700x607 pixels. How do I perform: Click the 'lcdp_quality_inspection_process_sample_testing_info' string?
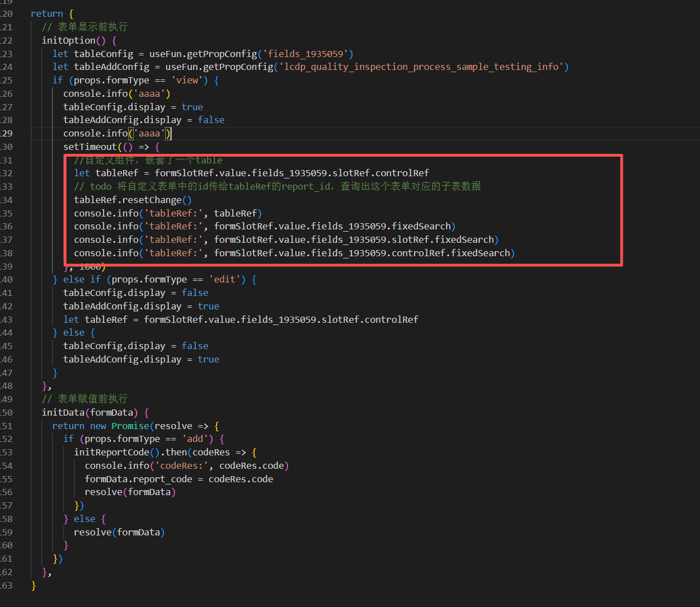click(421, 67)
